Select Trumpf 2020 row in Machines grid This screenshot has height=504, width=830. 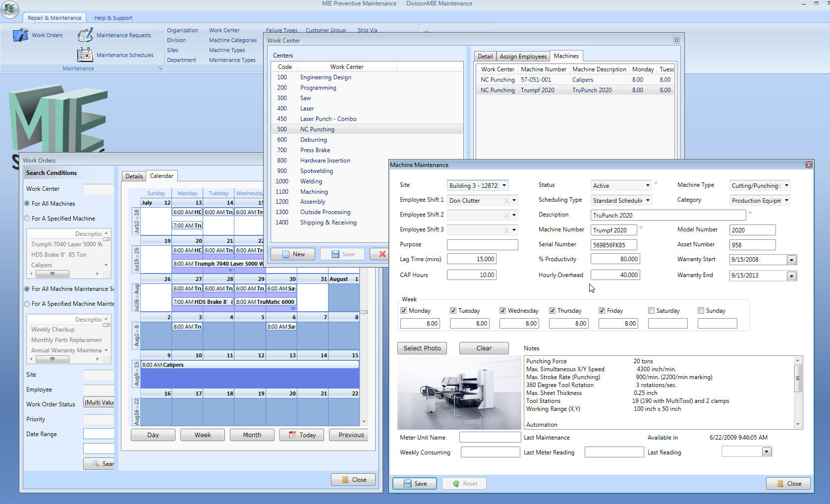point(575,90)
